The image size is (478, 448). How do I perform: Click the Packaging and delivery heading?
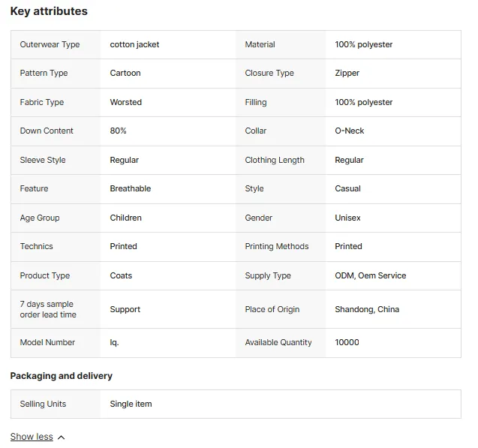click(x=62, y=376)
